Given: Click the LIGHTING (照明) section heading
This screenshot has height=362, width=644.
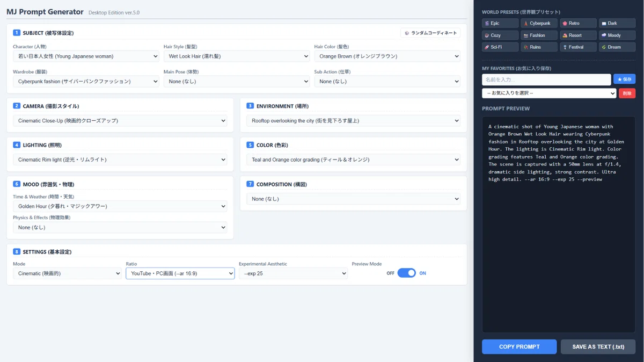Looking at the screenshot, I should 42,145.
